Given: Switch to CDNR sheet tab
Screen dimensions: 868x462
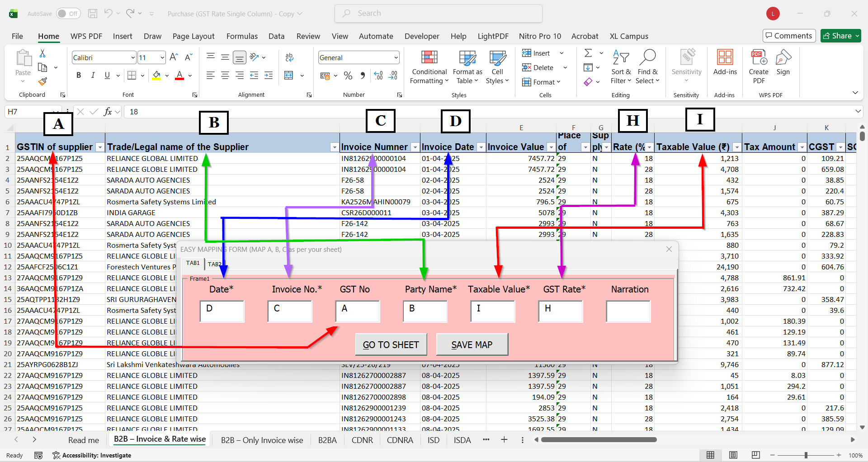Looking at the screenshot, I should (362, 440).
